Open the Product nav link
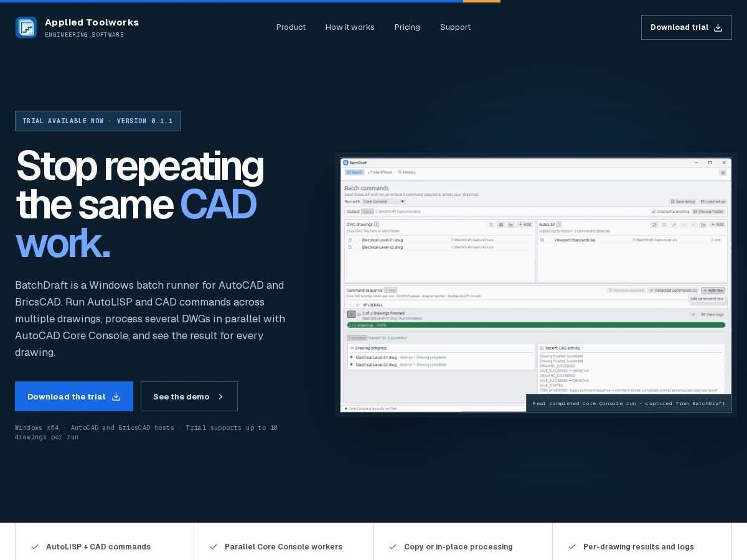747x560 pixels. tap(291, 27)
